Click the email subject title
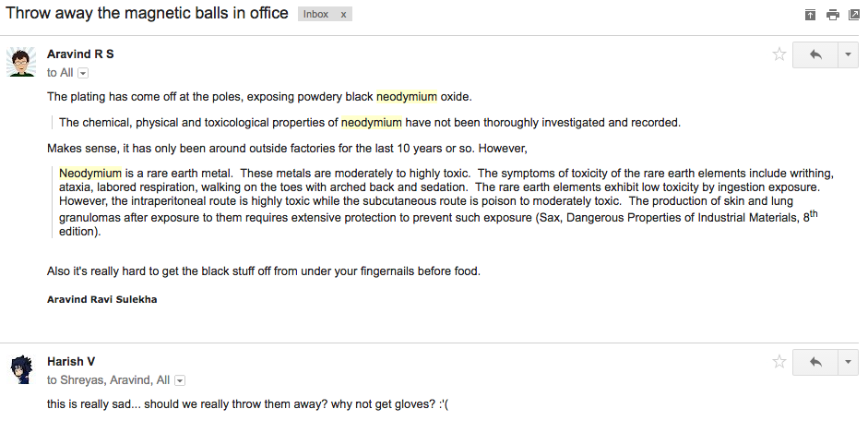This screenshot has height=421, width=868. click(x=147, y=13)
